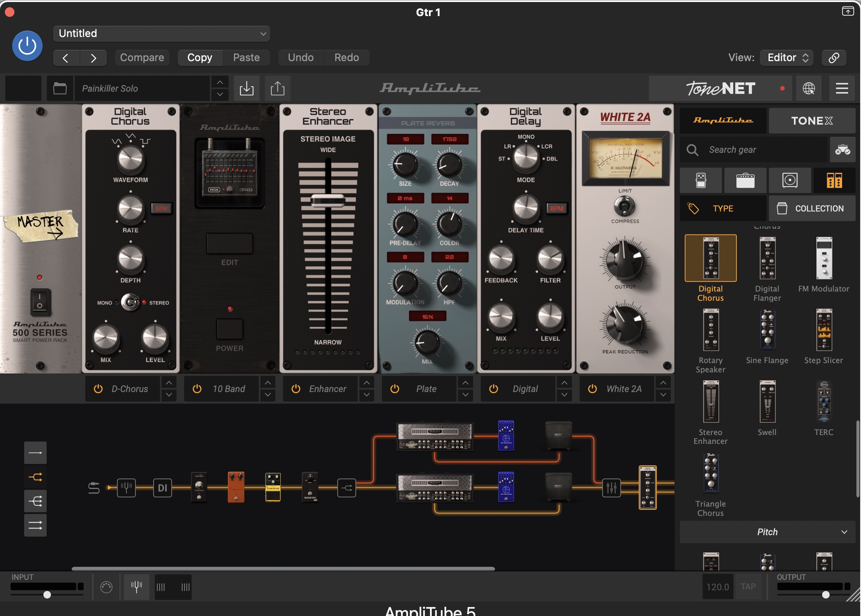Open the View Editor dropdown
Viewport: 861px width, 616px height.
(787, 57)
